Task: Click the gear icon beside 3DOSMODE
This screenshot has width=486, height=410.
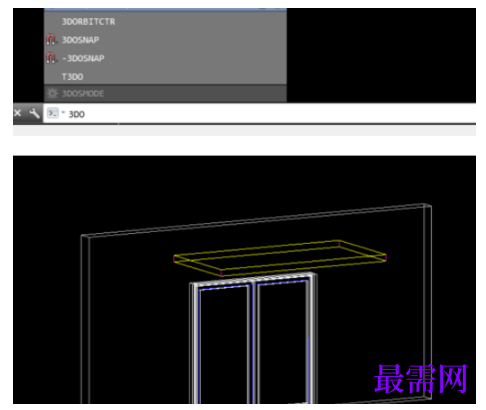Action: (x=52, y=93)
